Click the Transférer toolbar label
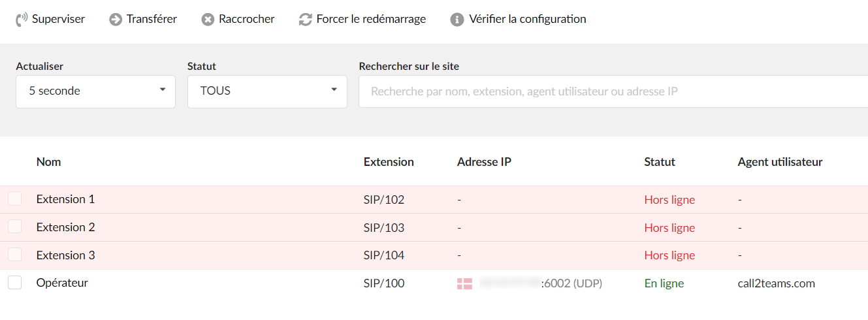 click(x=152, y=19)
